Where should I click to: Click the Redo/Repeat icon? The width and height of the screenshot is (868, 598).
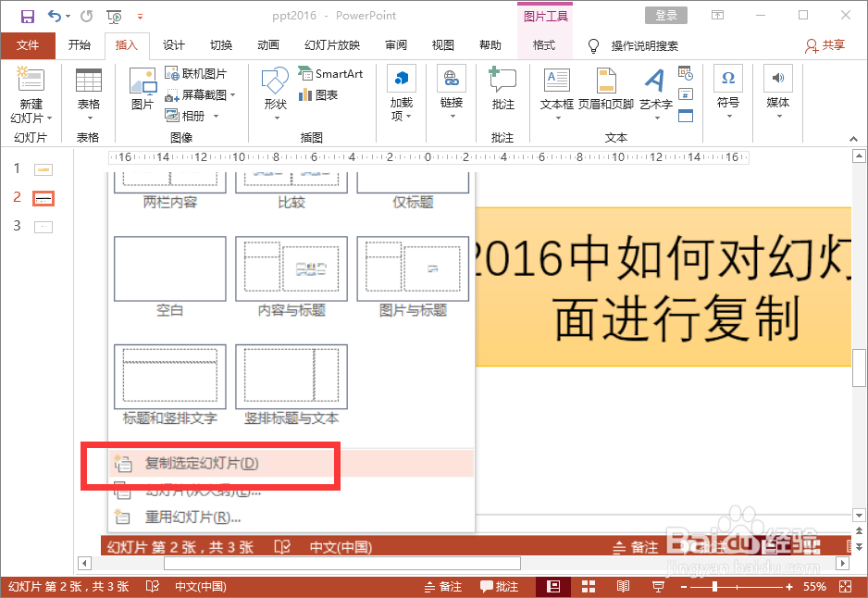pos(86,16)
